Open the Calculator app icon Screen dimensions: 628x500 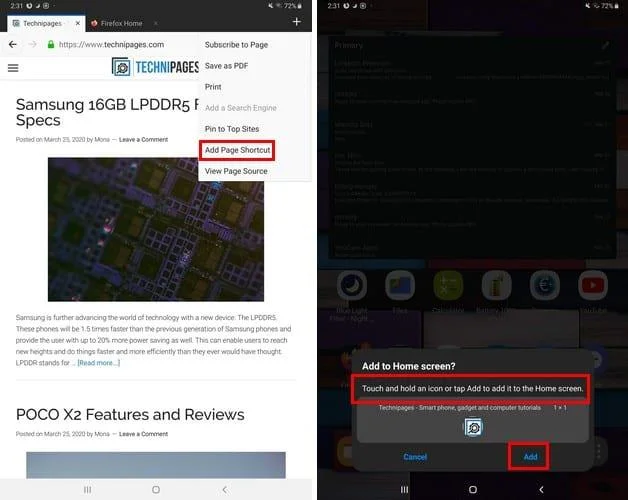click(448, 285)
